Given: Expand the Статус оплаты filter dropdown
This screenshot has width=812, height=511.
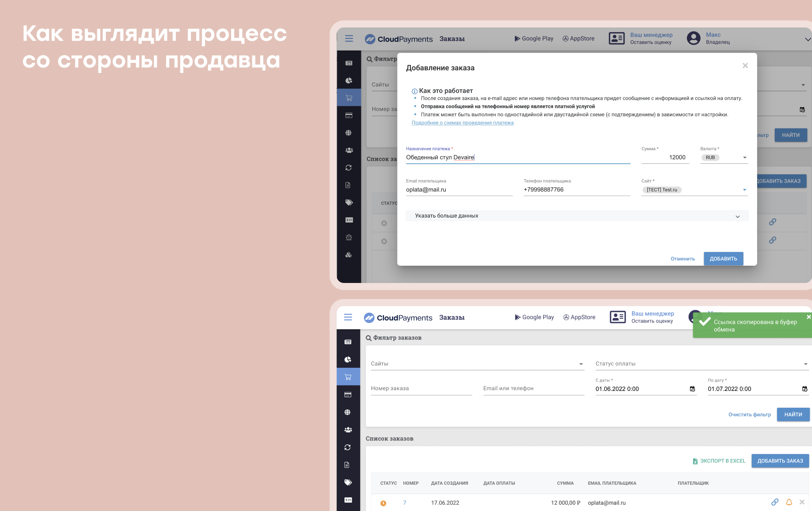Looking at the screenshot, I should pyautogui.click(x=700, y=364).
